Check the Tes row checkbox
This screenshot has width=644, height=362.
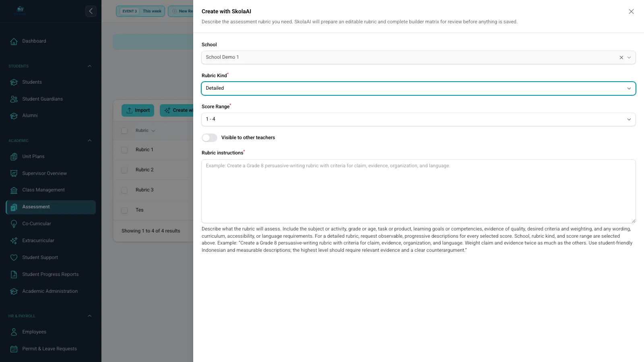pyautogui.click(x=124, y=210)
